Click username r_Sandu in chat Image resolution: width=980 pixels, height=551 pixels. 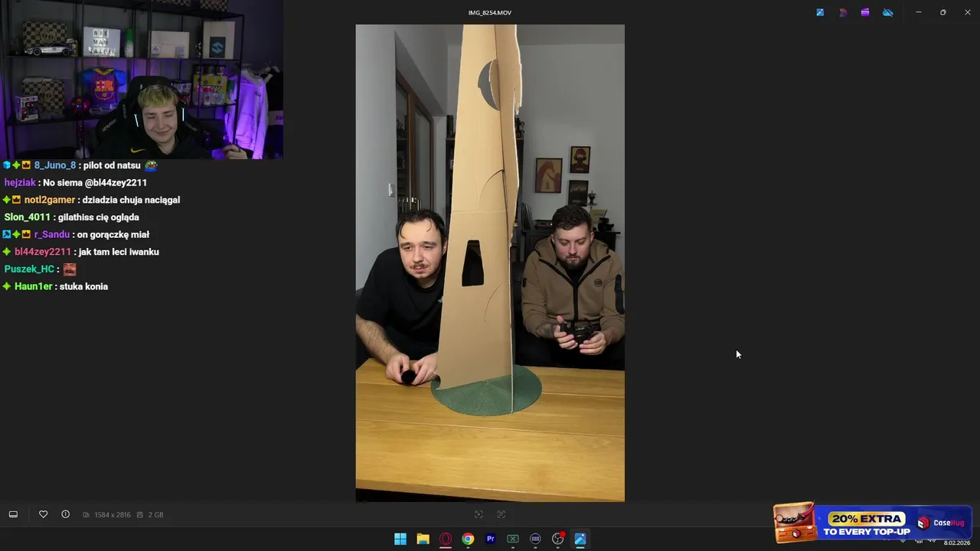pos(52,235)
